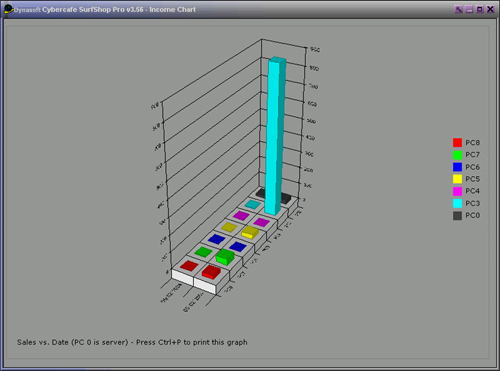Click the yellow PC5 legend swatch
Viewport: 500px width, 371px height.
(457, 179)
